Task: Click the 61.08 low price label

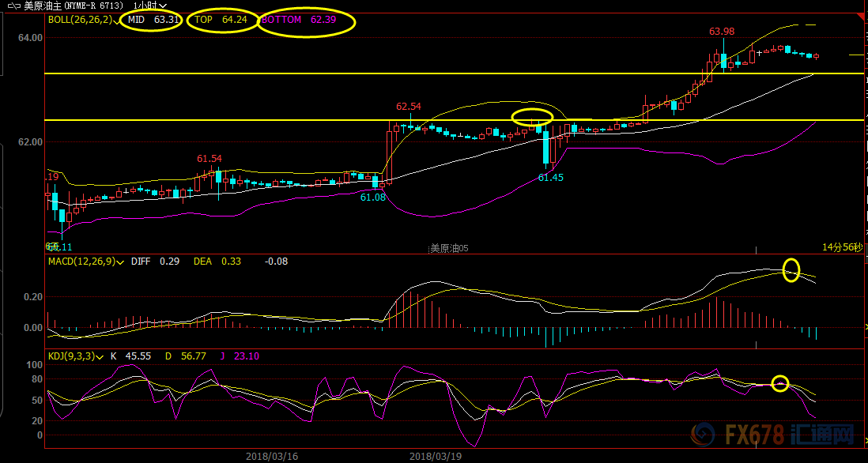Action: [x=372, y=197]
